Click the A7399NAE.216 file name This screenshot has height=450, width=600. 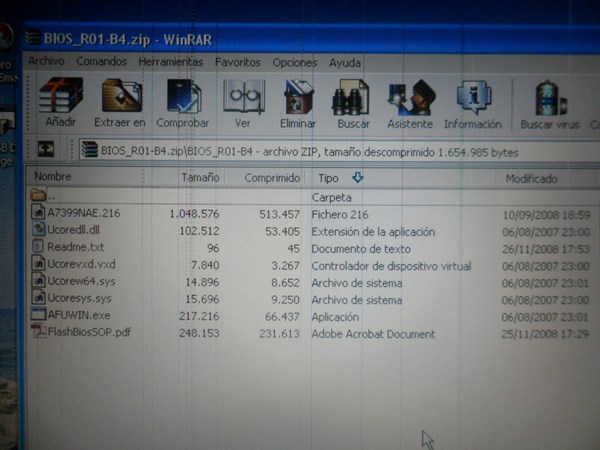[83, 213]
